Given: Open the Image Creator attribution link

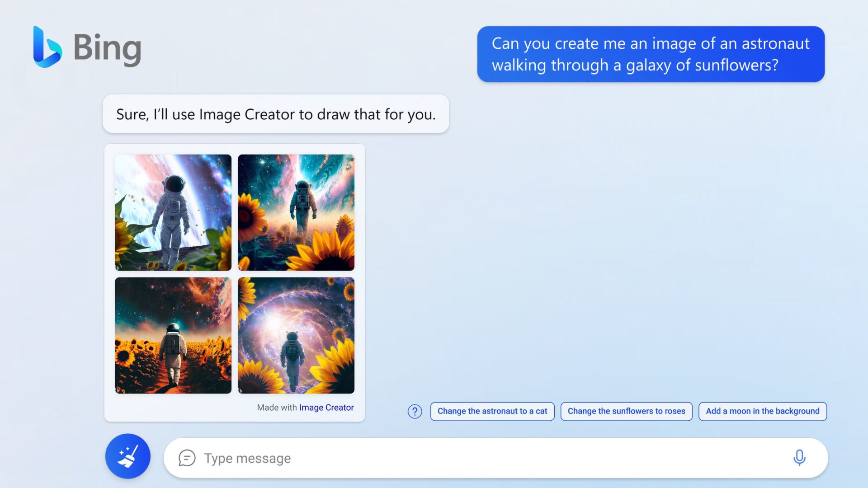Looking at the screenshot, I should 326,408.
